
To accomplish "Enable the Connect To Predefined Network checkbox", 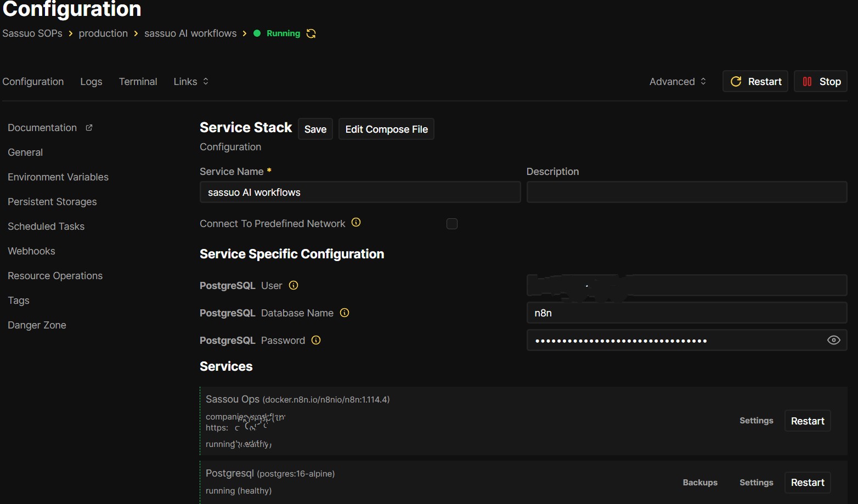I will (x=452, y=224).
